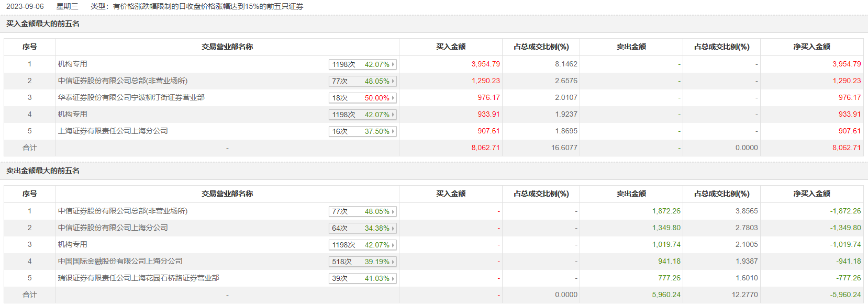Screen dimensions: 868x306
Task: Open 瑞银证券有限责任公司上海花园石桥路证券营业部 link
Action: click(x=138, y=278)
